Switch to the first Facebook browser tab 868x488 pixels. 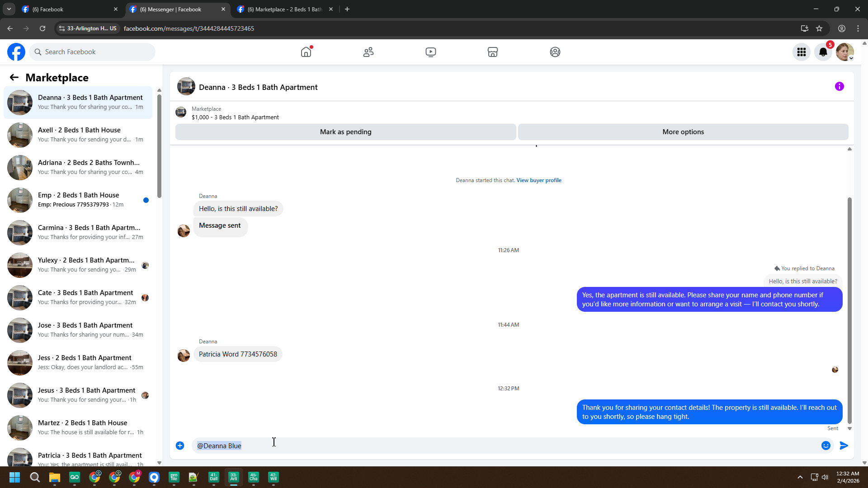68,9
